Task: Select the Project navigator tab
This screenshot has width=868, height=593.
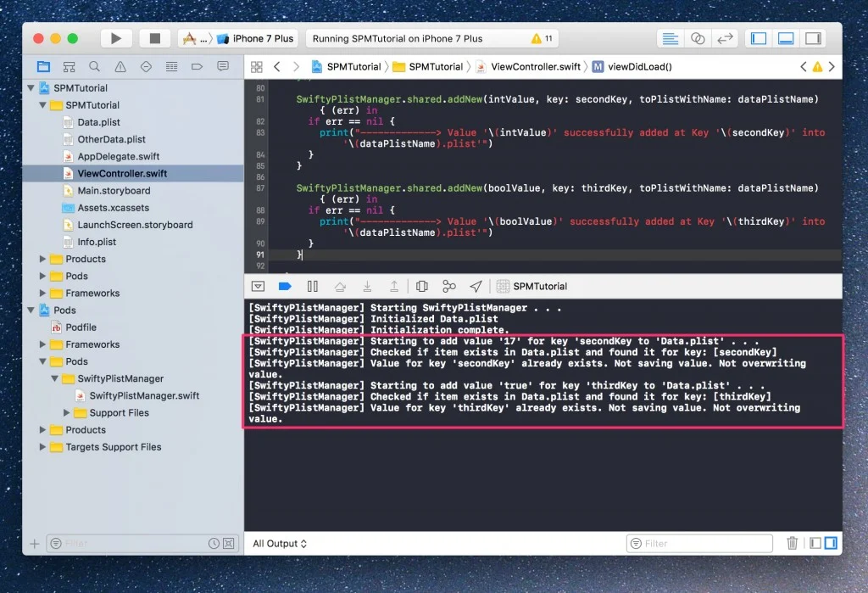Action: (43, 66)
